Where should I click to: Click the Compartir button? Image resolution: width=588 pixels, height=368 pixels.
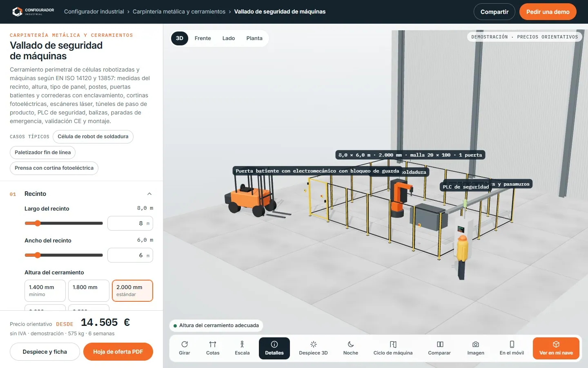494,12
